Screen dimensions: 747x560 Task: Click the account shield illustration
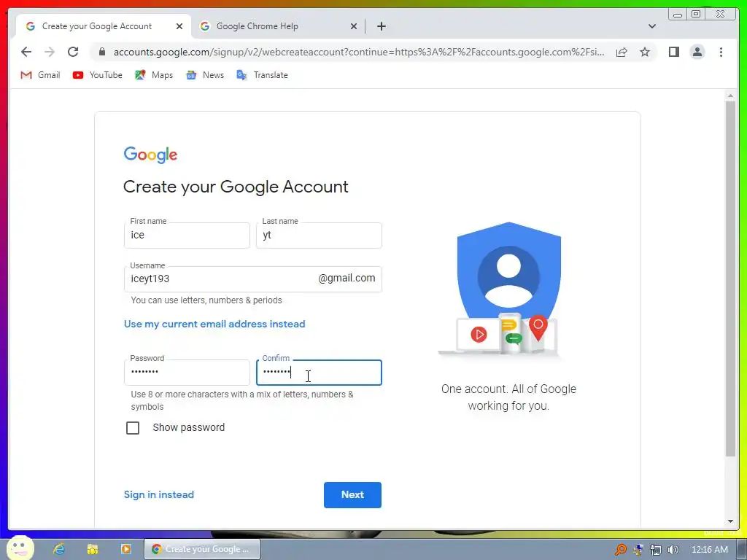point(505,289)
